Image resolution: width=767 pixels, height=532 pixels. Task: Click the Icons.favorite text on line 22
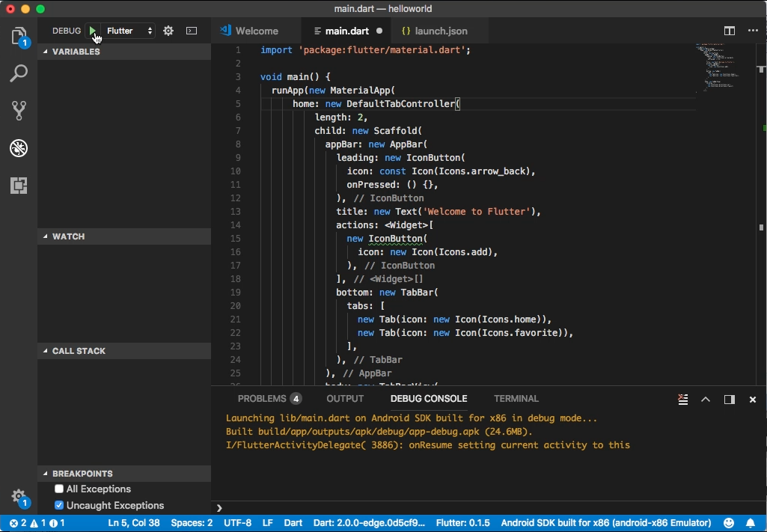(520, 333)
